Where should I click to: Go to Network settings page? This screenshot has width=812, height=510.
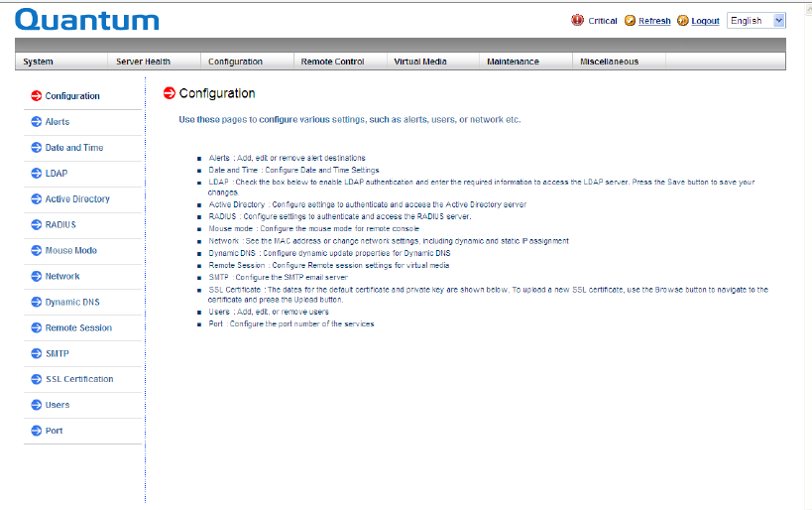point(62,276)
